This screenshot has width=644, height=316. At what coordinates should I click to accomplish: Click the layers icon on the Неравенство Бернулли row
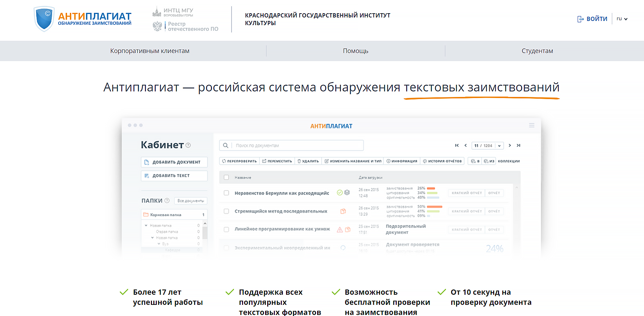pyautogui.click(x=347, y=193)
